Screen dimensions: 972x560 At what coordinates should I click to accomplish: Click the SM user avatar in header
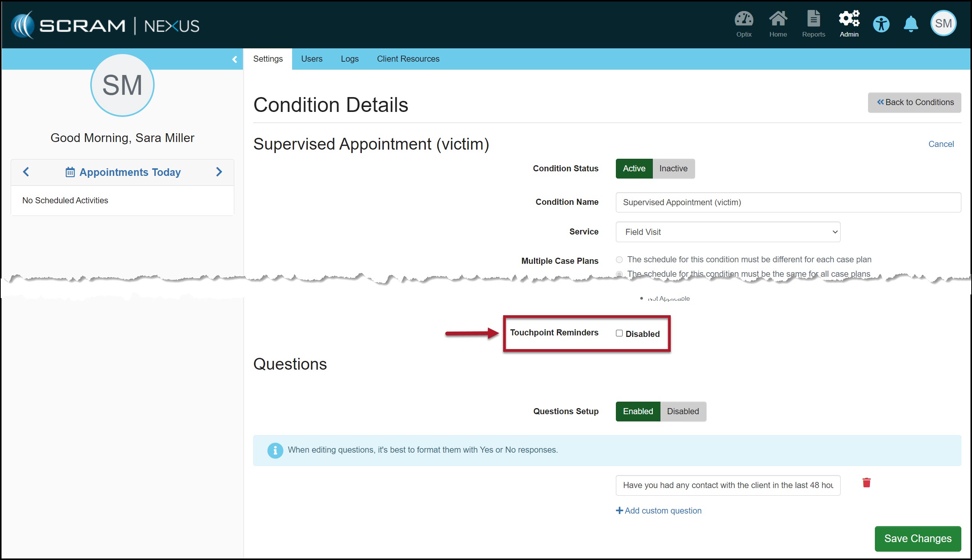click(x=943, y=24)
